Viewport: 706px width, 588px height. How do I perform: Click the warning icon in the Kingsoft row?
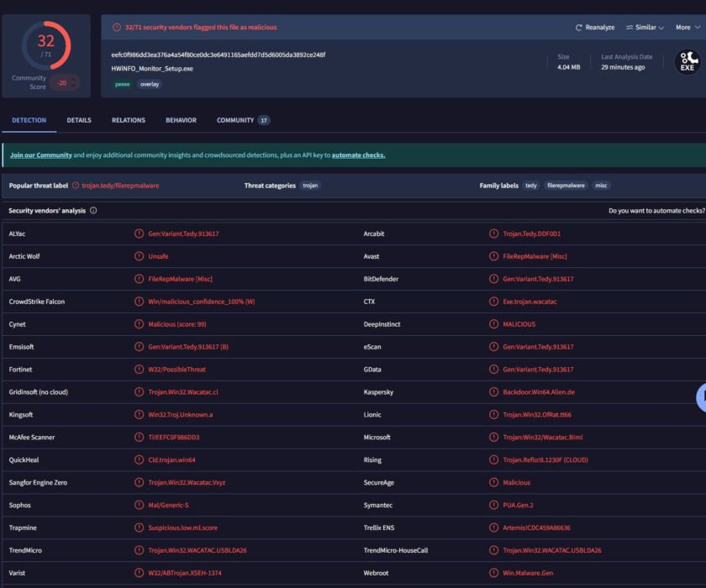(x=140, y=414)
